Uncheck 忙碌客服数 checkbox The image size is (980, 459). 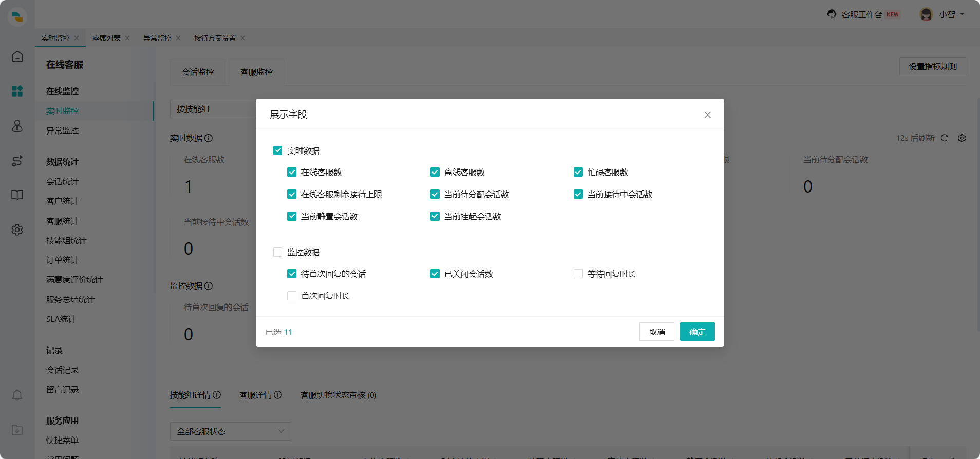[578, 172]
